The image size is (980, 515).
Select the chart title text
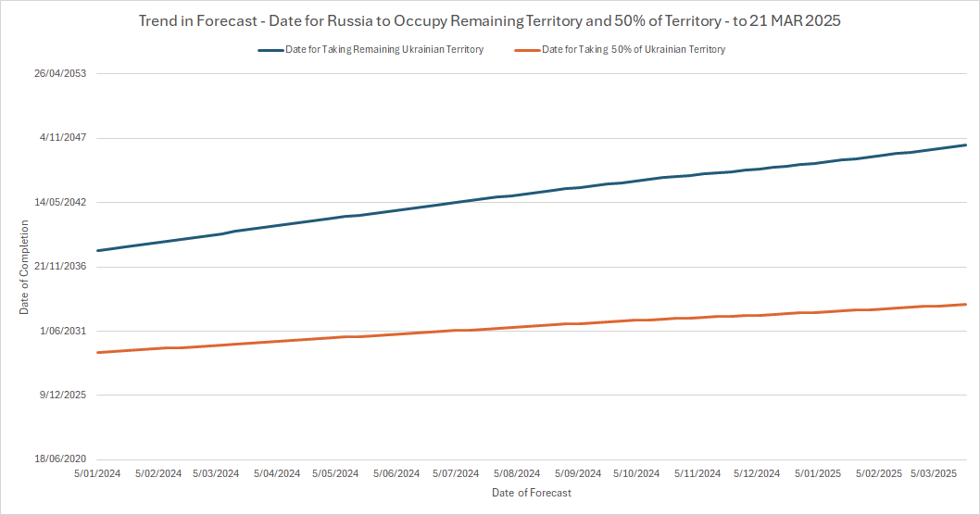489,20
